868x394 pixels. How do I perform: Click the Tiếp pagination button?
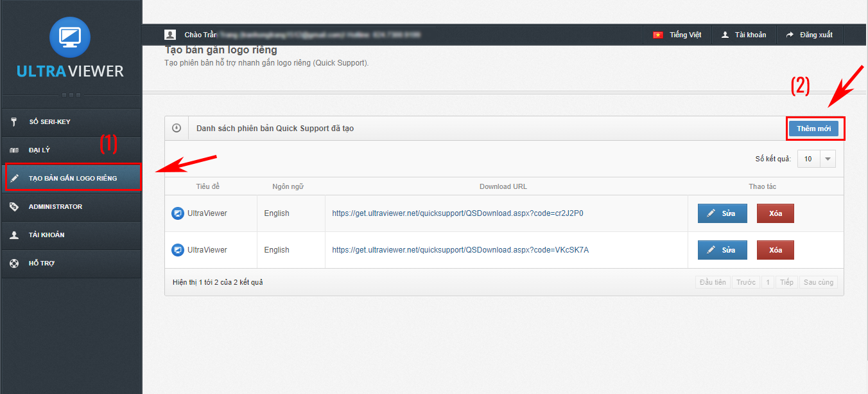786,282
